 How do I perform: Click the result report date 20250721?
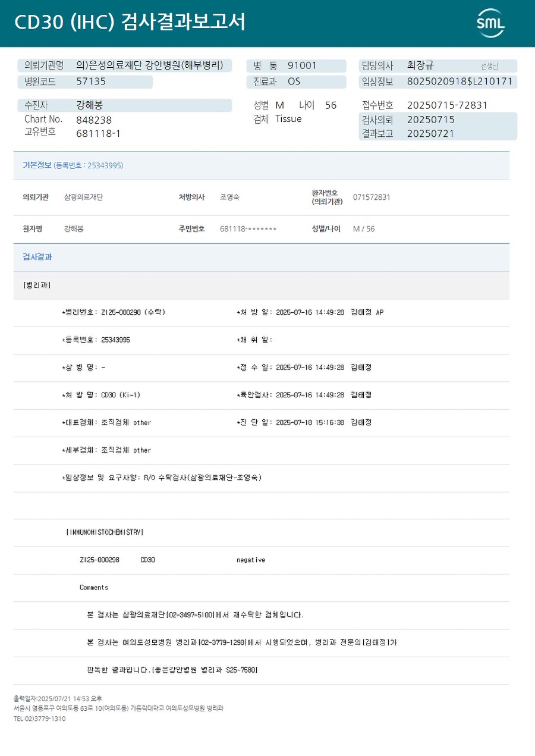pos(430,133)
